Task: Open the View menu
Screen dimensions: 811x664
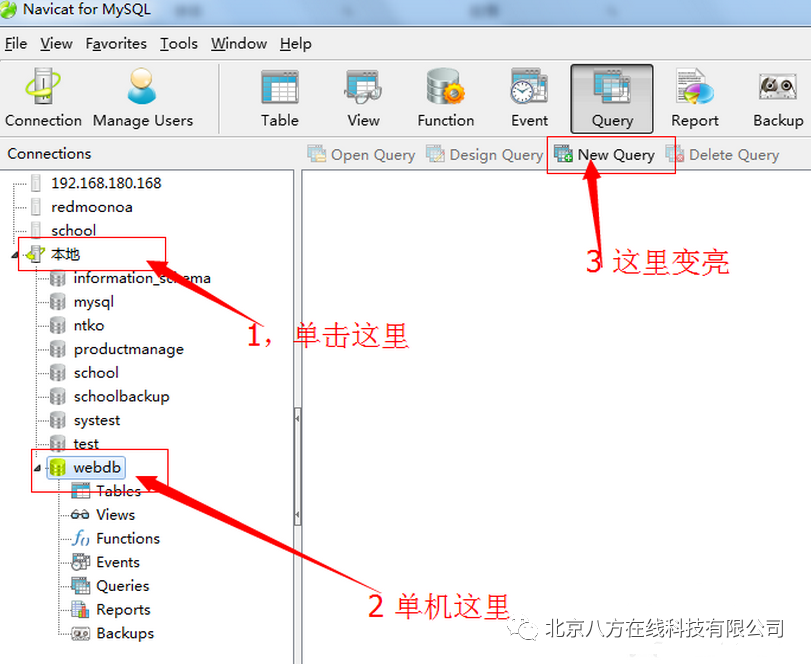Action: 56,43
